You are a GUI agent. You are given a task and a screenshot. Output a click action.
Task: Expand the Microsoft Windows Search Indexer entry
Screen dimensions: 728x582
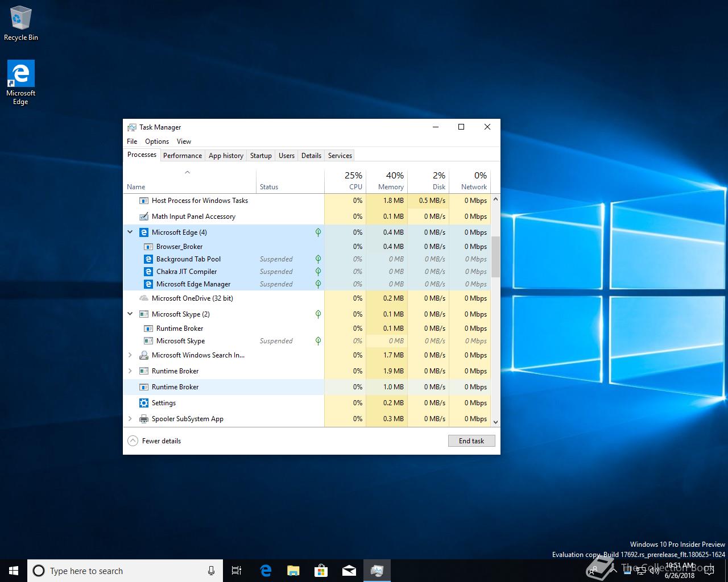[x=130, y=355]
